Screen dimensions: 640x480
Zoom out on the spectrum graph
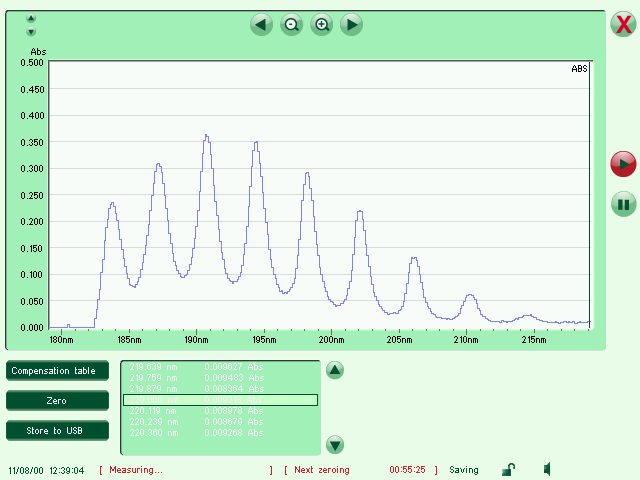pyautogui.click(x=292, y=25)
